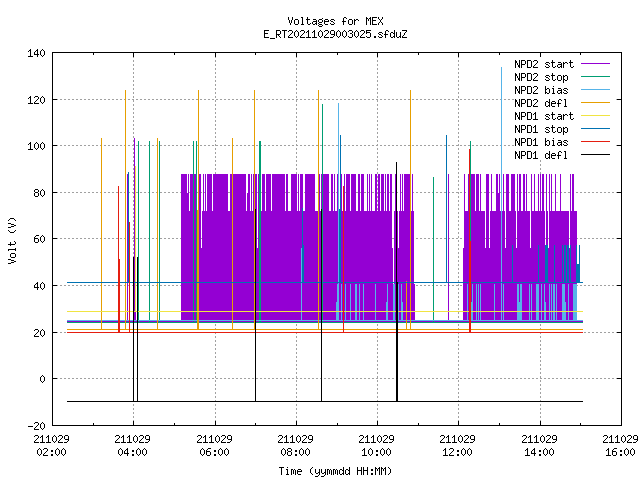Click the Volt (V) y-axis label
Screen dimensions: 640x480
[x=12, y=240]
